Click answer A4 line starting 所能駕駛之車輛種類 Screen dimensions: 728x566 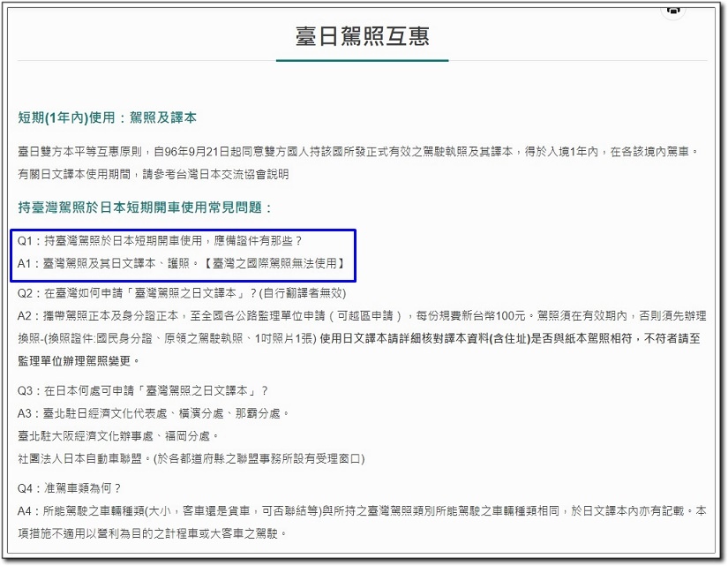click(362, 511)
